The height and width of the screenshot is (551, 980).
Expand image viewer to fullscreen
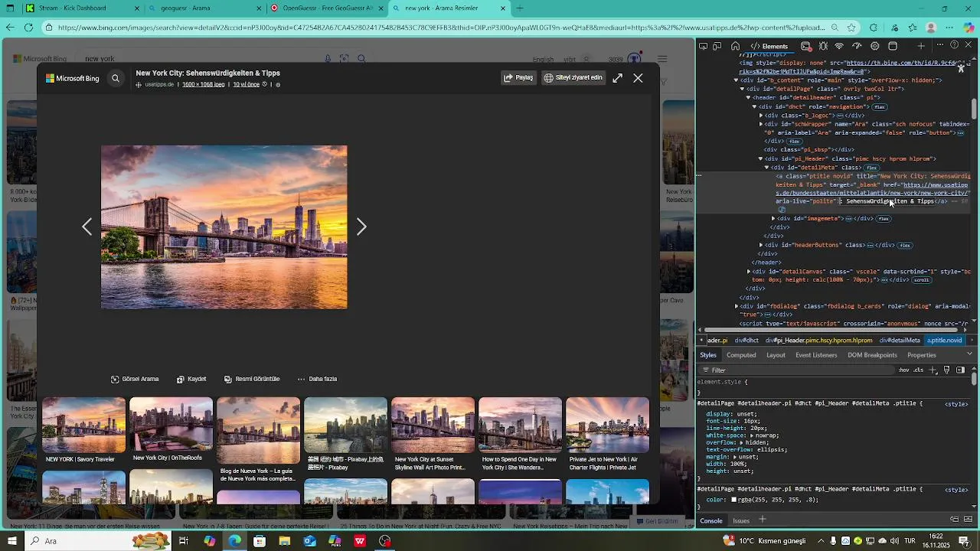coord(617,78)
